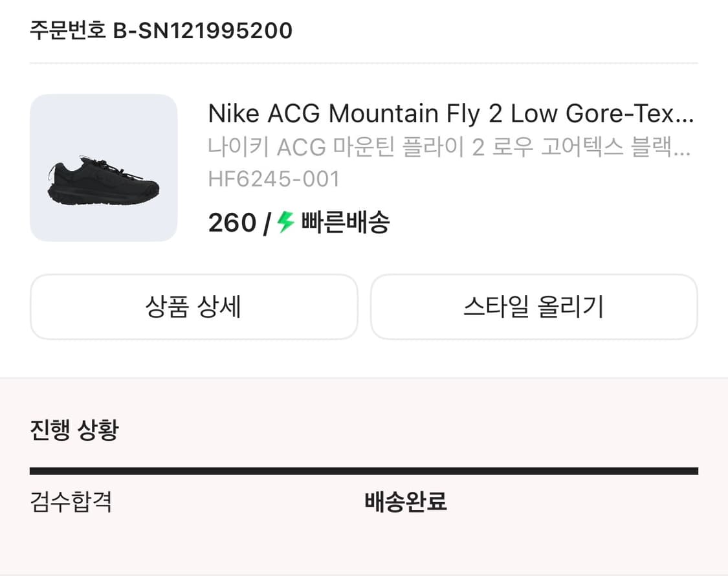
Task: Open the 상품 상세 product detail page
Action: point(193,307)
